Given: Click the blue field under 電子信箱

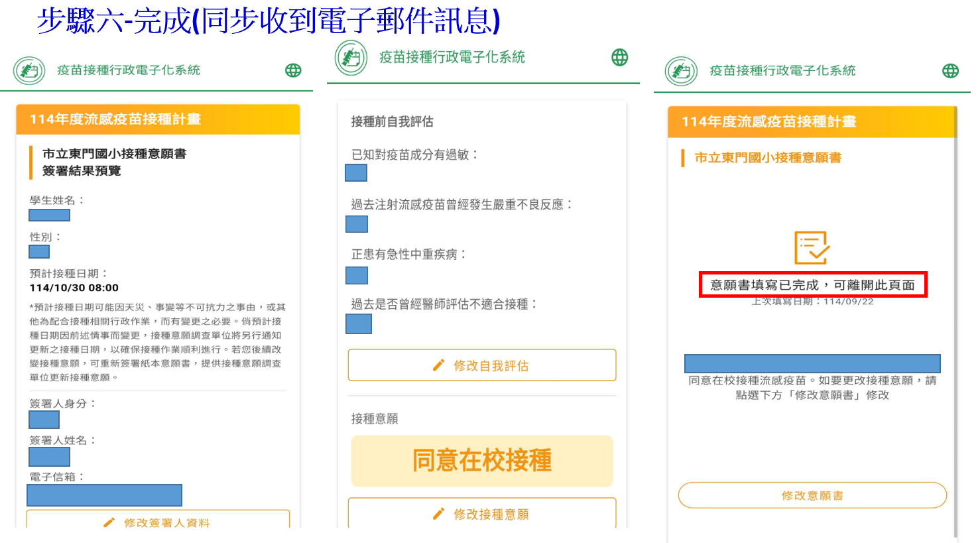Looking at the screenshot, I should pos(104,495).
